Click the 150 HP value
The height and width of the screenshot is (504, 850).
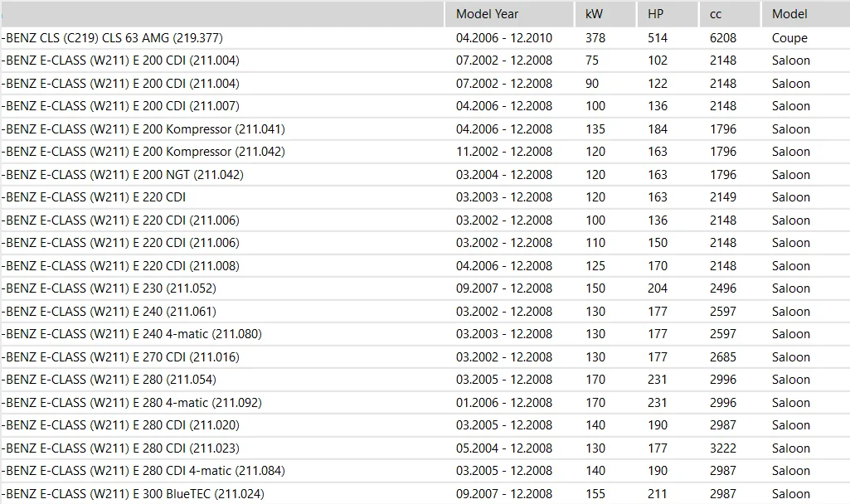[x=658, y=243]
